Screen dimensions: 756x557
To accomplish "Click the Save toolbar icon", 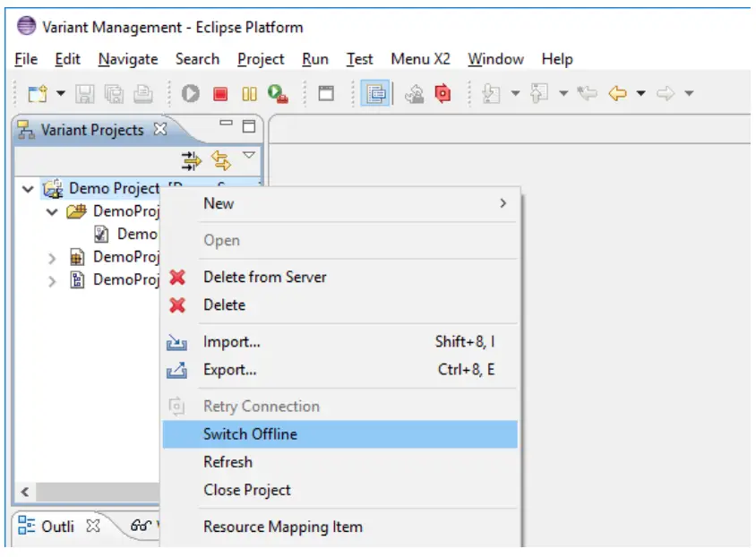I will 85,93.
